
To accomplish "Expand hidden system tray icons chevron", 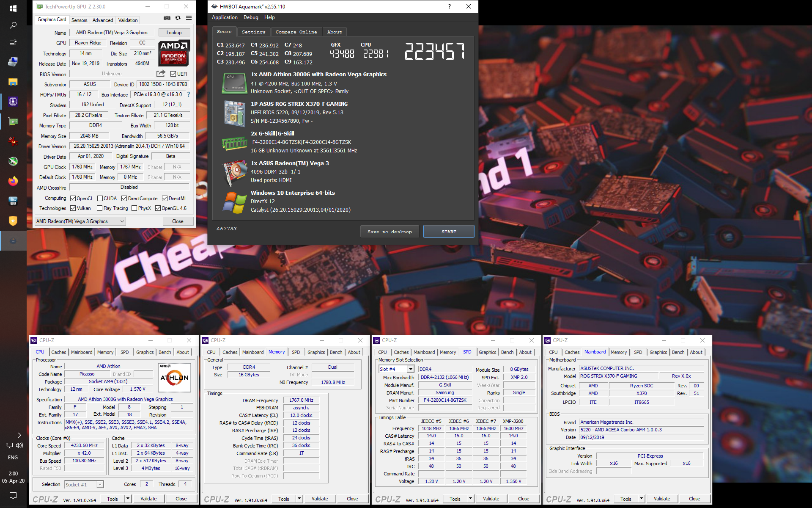I will (19, 435).
